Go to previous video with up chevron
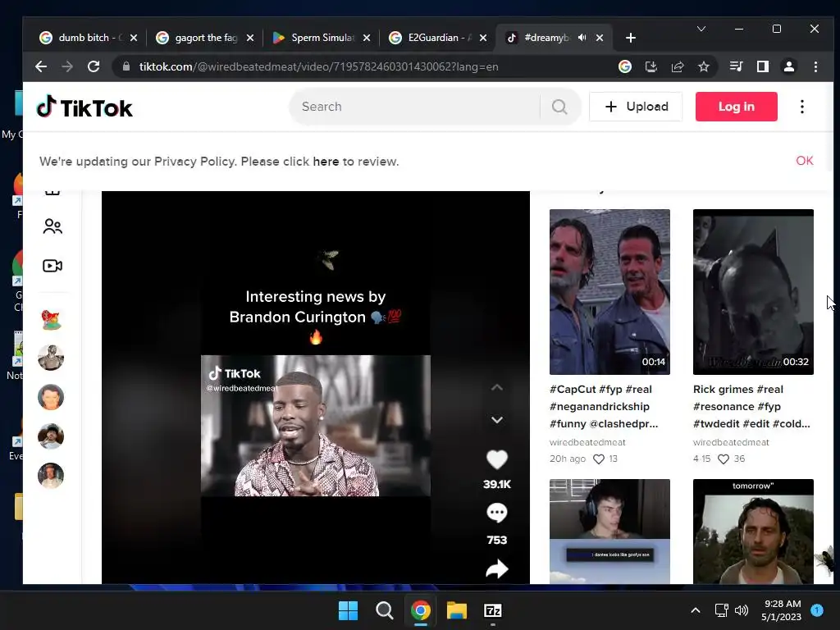 click(497, 387)
